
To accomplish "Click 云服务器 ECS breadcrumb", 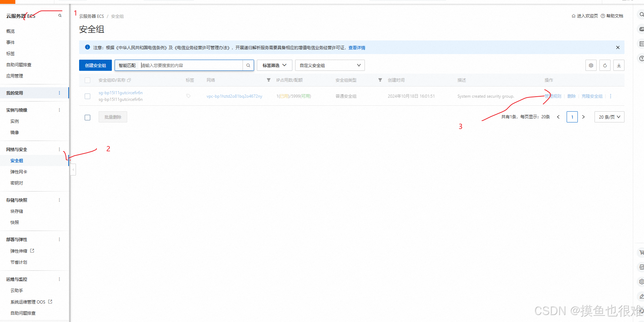I will [x=92, y=16].
